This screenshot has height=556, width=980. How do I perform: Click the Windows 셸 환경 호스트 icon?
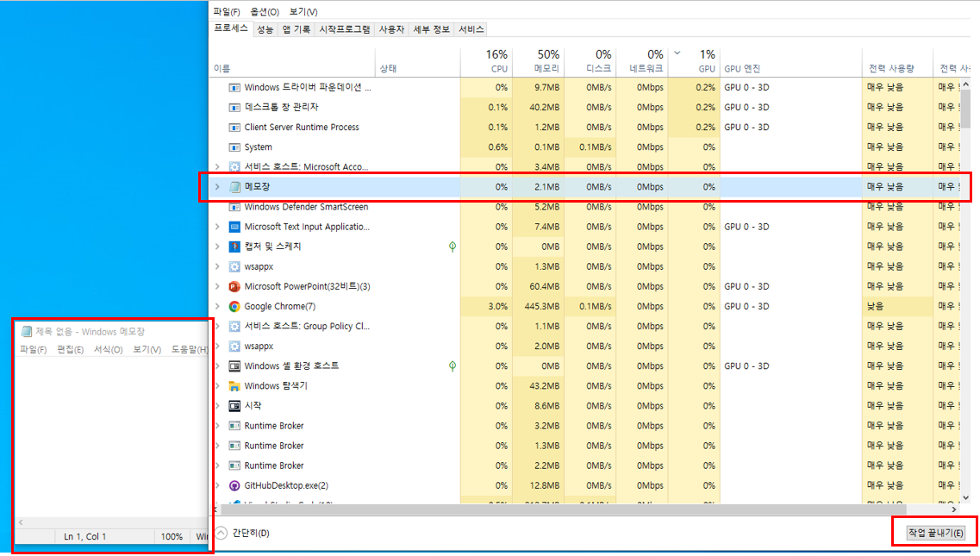[x=234, y=366]
